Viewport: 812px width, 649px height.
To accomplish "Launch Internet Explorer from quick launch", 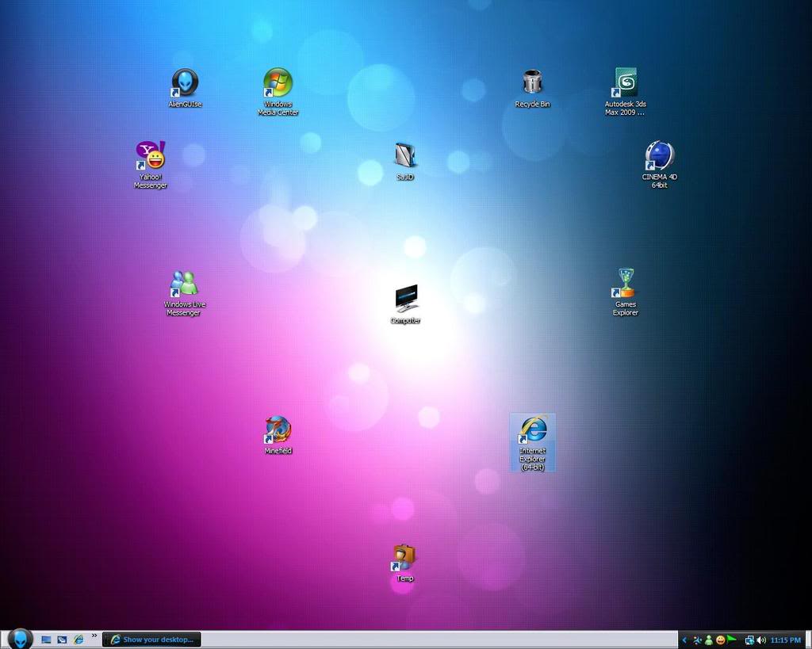I will (x=79, y=639).
